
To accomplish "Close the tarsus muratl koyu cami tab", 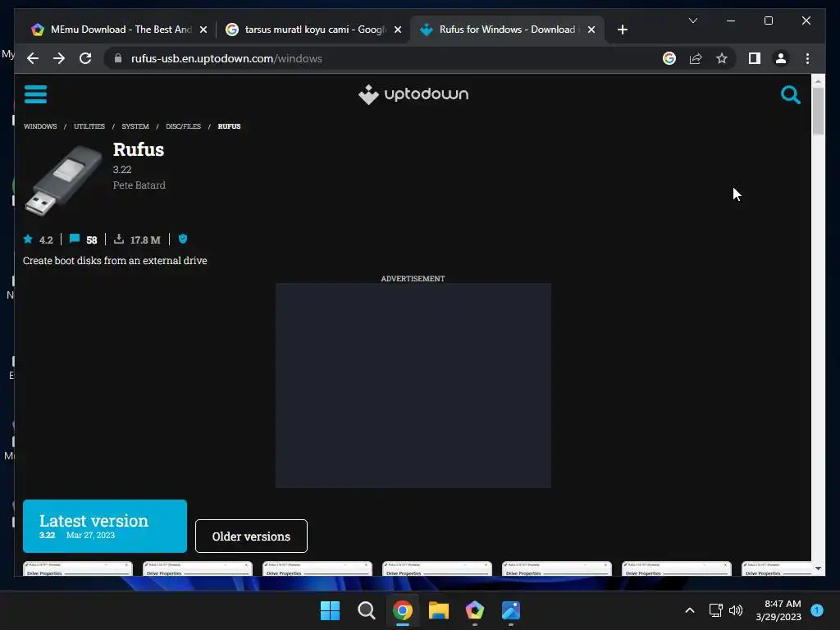I will [398, 30].
